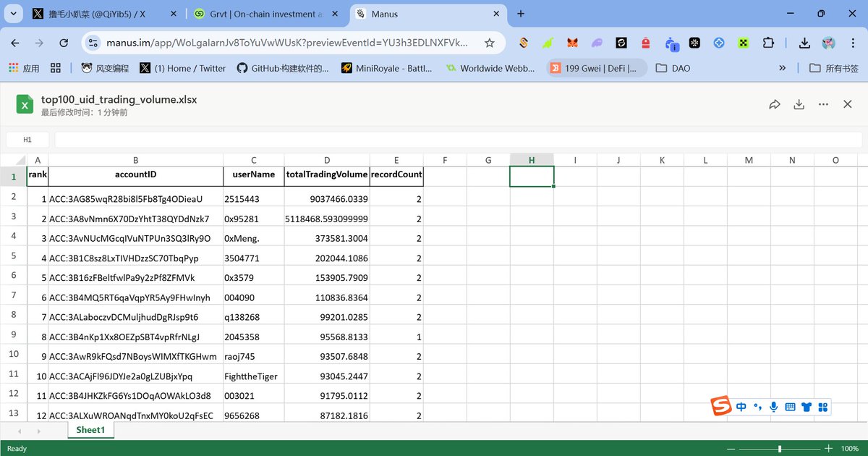Image resolution: width=868 pixels, height=456 pixels.
Task: Open the Worldwide Webb bookmark
Action: coord(490,68)
